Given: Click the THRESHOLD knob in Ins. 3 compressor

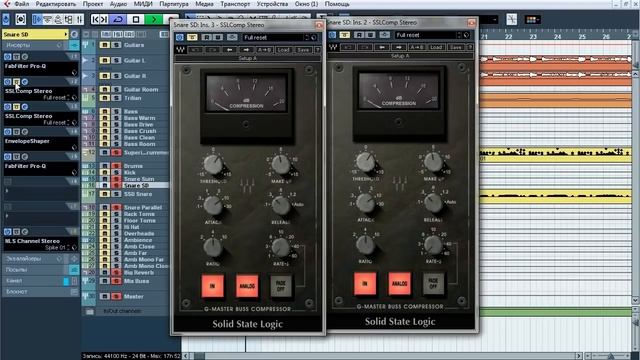Looking at the screenshot, I should click(213, 165).
